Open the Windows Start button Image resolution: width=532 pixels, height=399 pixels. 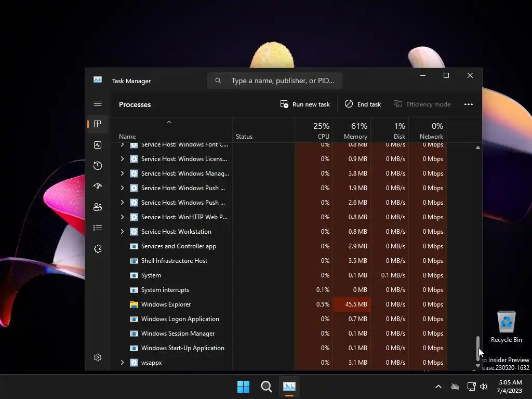click(243, 387)
